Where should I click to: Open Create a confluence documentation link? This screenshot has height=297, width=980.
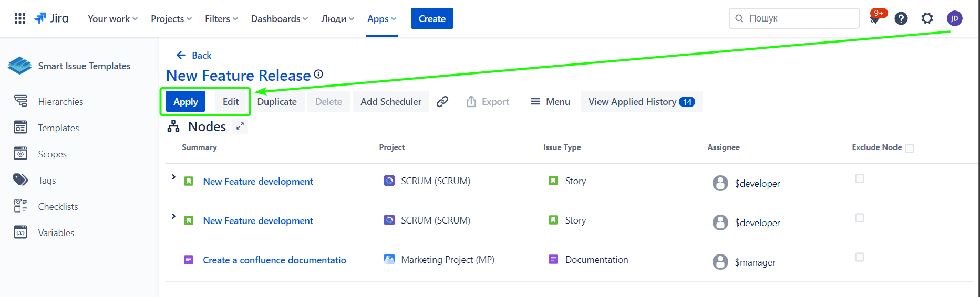[274, 260]
